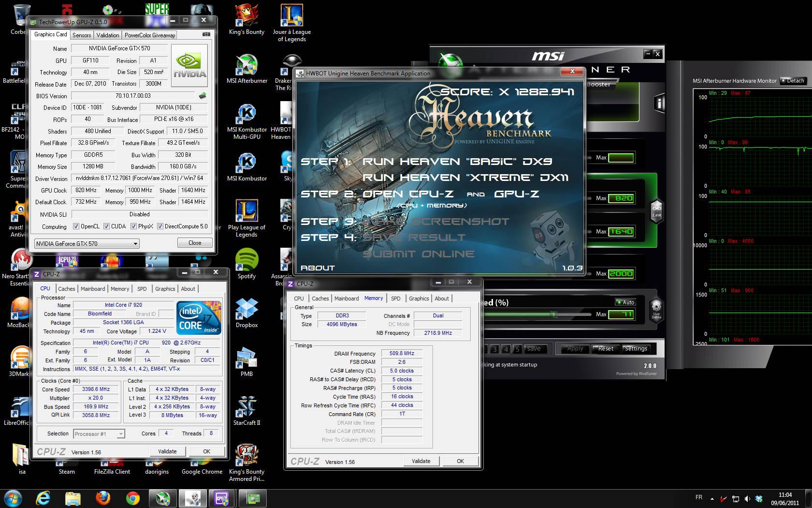
Task: Click the FR language indicator in the tray
Action: (x=698, y=497)
